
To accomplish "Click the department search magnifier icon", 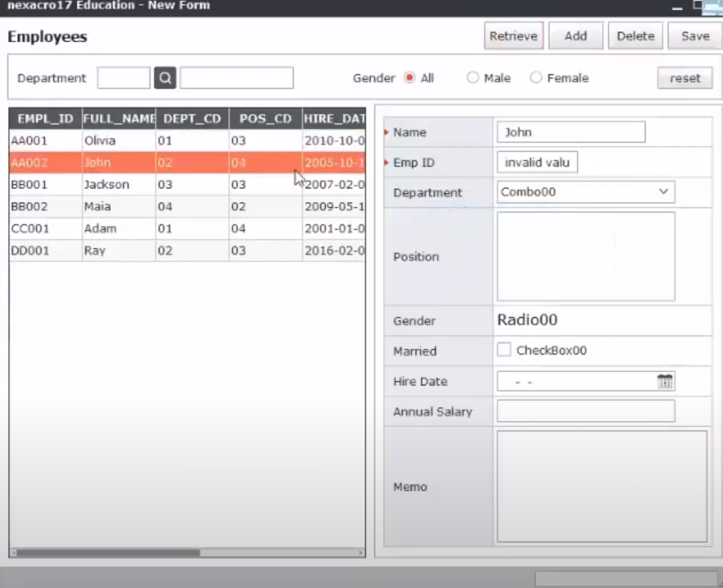I will coord(164,78).
